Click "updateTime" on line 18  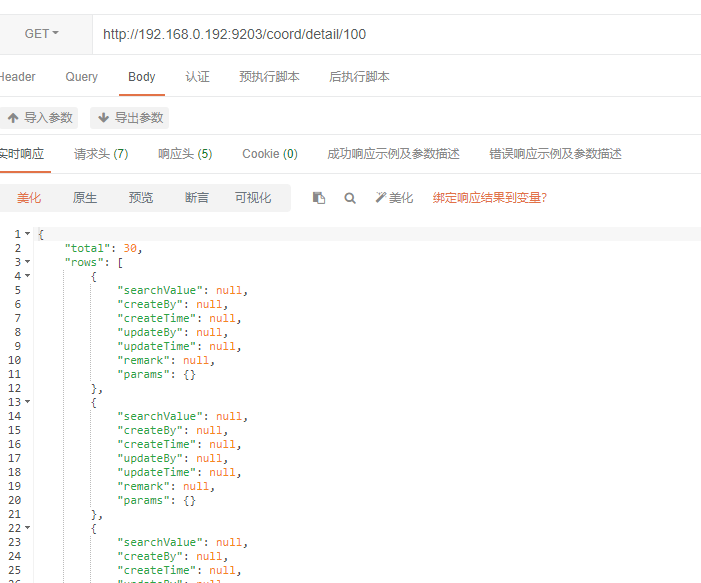pyautogui.click(x=157, y=472)
